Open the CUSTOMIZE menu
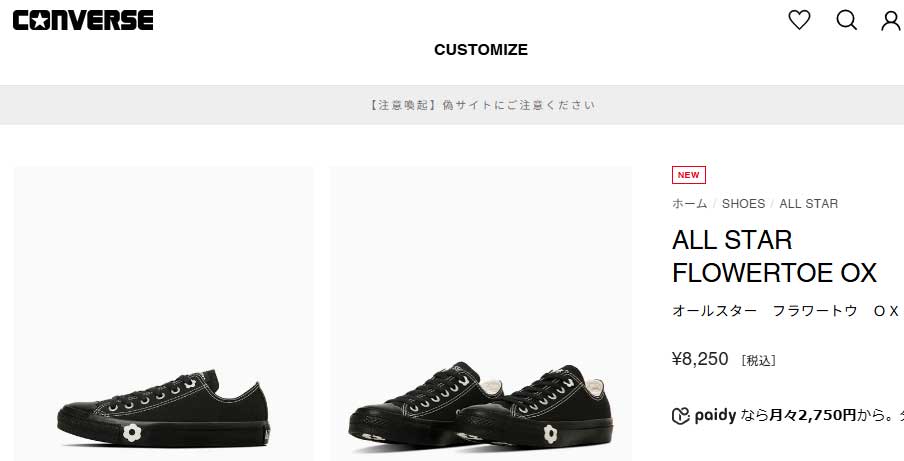This screenshot has height=461, width=904. click(481, 50)
